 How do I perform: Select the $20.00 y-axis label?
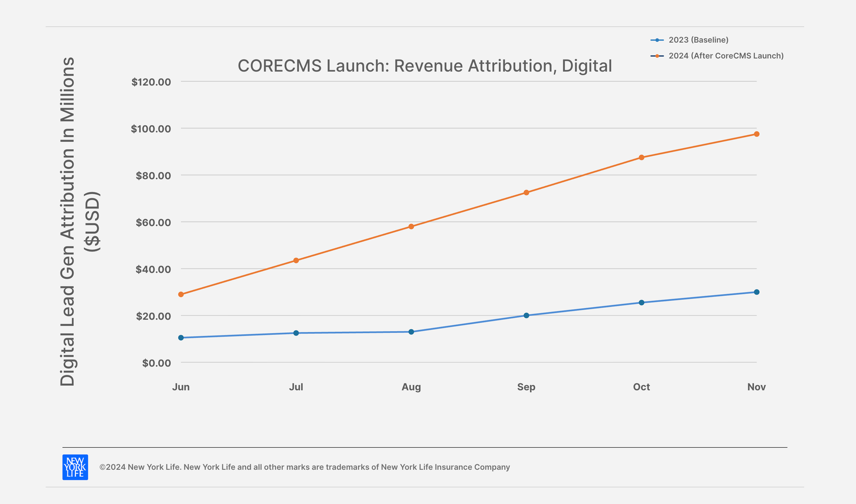click(153, 316)
